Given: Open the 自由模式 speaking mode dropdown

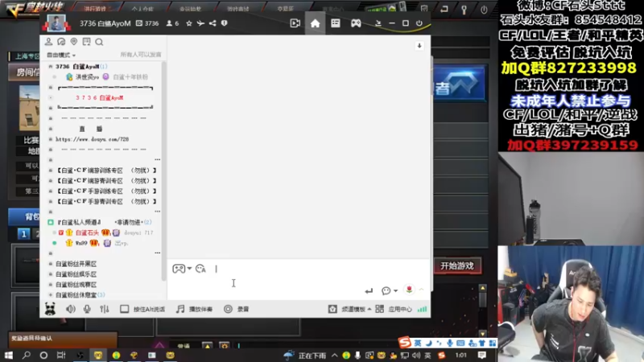Looking at the screenshot, I should 61,55.
